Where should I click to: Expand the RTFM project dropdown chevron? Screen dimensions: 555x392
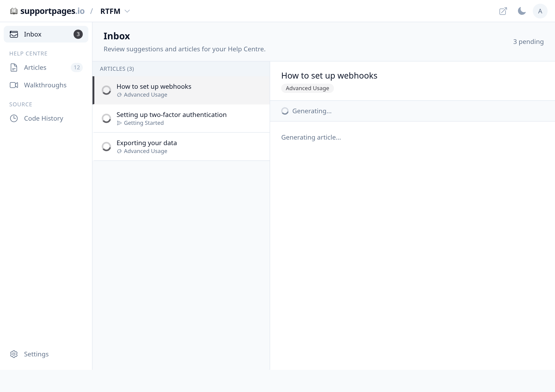(x=127, y=11)
